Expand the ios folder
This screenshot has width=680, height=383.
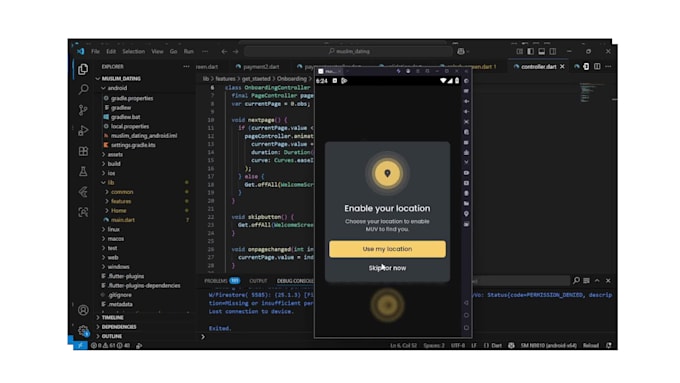pyautogui.click(x=104, y=173)
